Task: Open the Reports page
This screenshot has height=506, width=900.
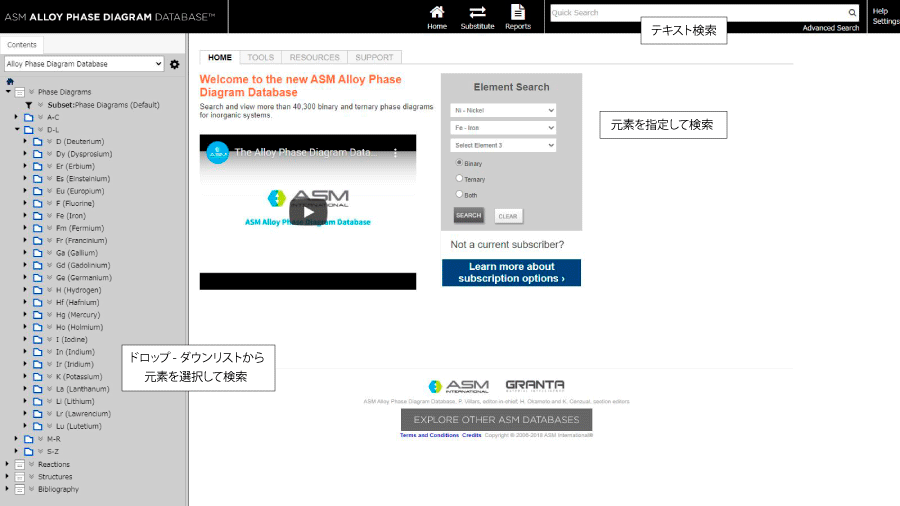Action: [518, 18]
